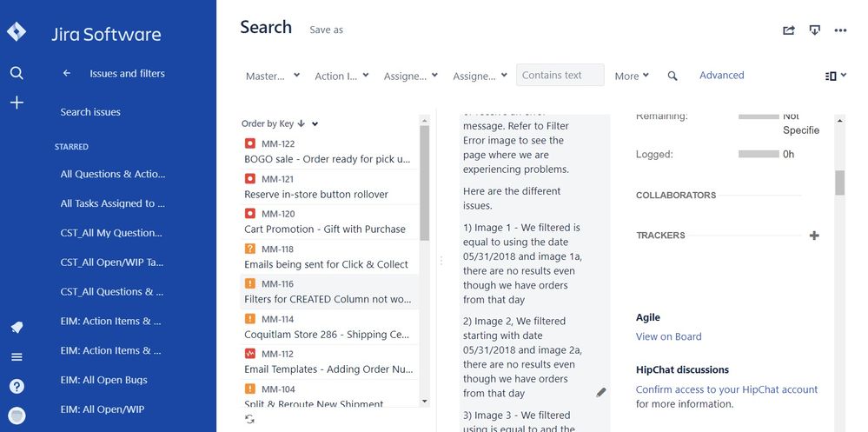Open the EIM: All Open/WIP filter
Viewport: 868px width, 432px height.
[x=103, y=409]
